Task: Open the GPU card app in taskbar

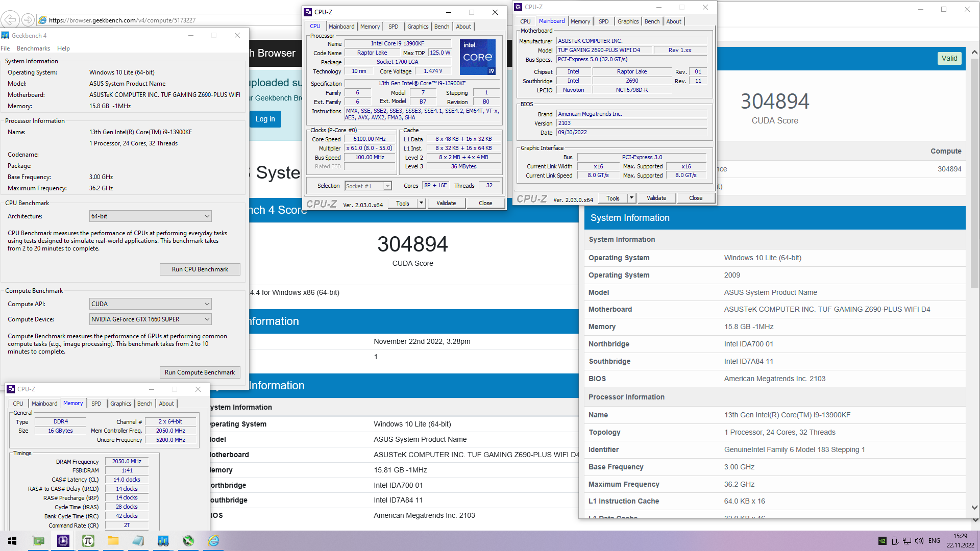Action: (x=38, y=541)
